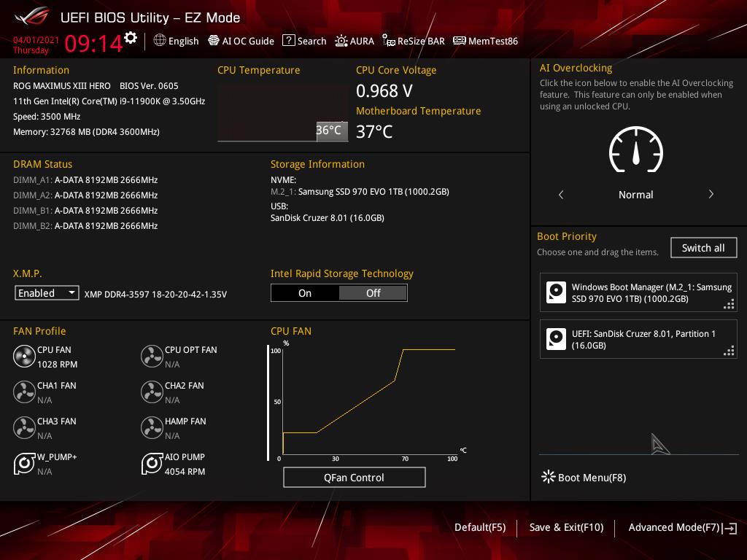The height and width of the screenshot is (560, 747).
Task: Open the ReSize BAR setting
Action: click(411, 41)
